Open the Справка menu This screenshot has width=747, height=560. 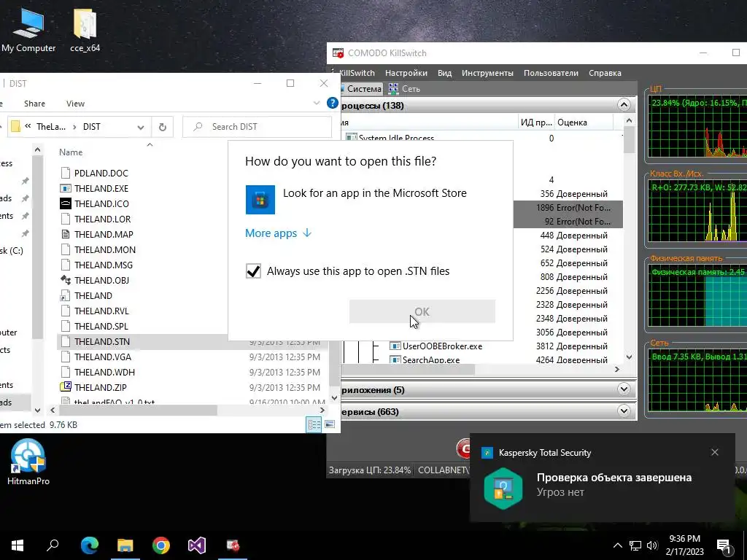tap(605, 73)
